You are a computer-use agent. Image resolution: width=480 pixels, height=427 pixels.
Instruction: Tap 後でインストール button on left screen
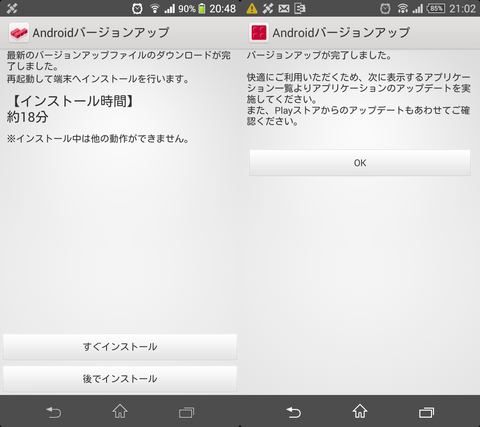[120, 379]
